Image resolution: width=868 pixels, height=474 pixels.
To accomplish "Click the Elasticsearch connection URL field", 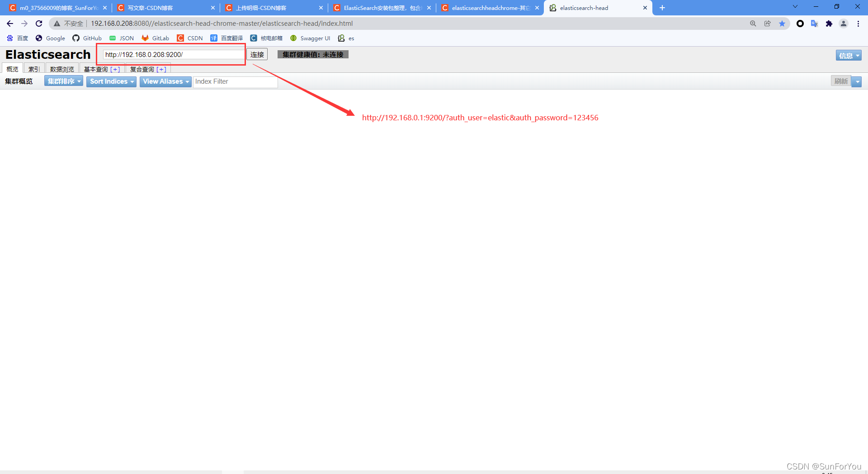I will click(x=174, y=54).
